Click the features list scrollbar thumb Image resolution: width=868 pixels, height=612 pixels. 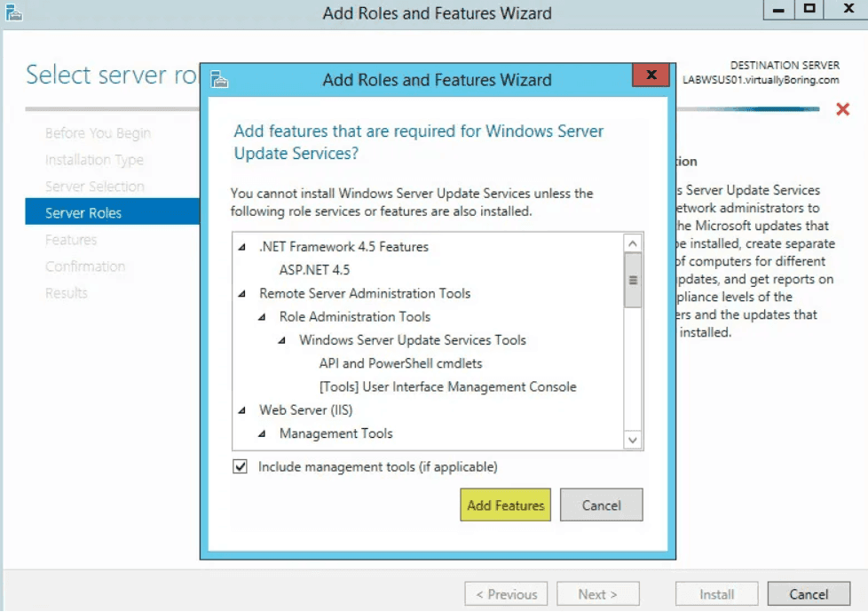pyautogui.click(x=633, y=281)
